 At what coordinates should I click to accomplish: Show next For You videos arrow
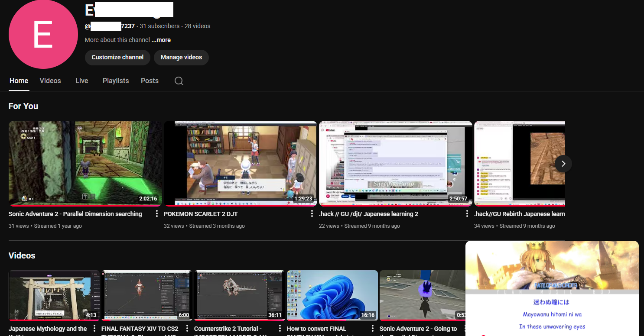click(x=563, y=164)
